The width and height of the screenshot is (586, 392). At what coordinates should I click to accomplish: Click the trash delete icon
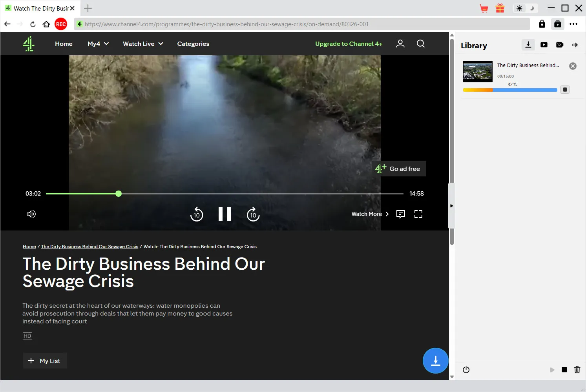pyautogui.click(x=577, y=370)
